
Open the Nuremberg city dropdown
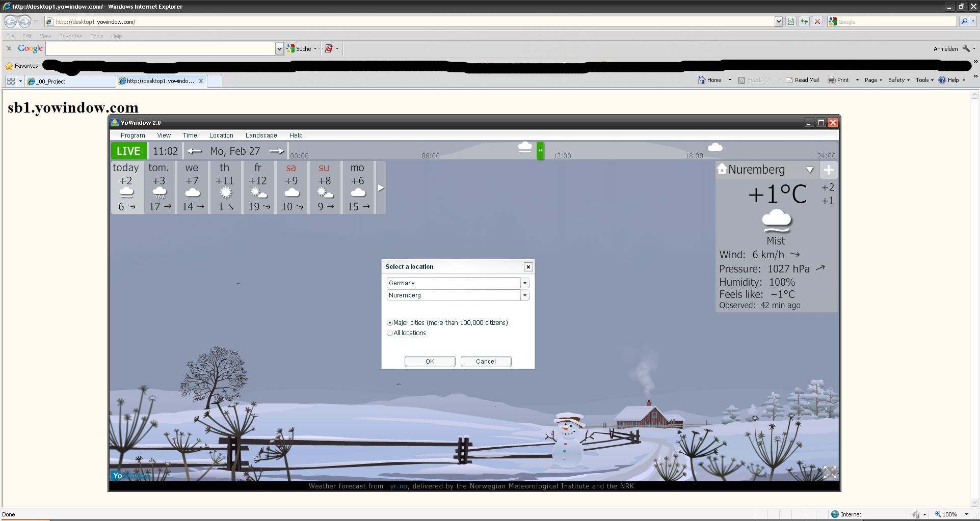[x=524, y=295]
